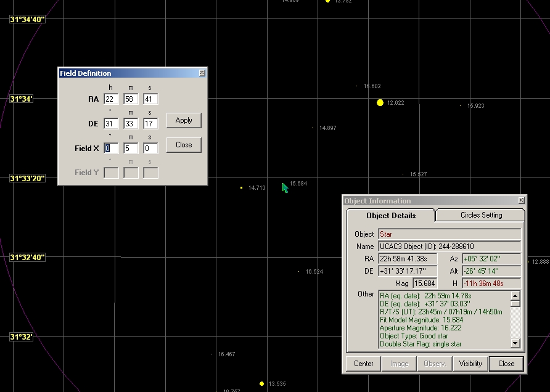Click the DE seconds field showing 17
The width and height of the screenshot is (550, 392).
coord(150,123)
